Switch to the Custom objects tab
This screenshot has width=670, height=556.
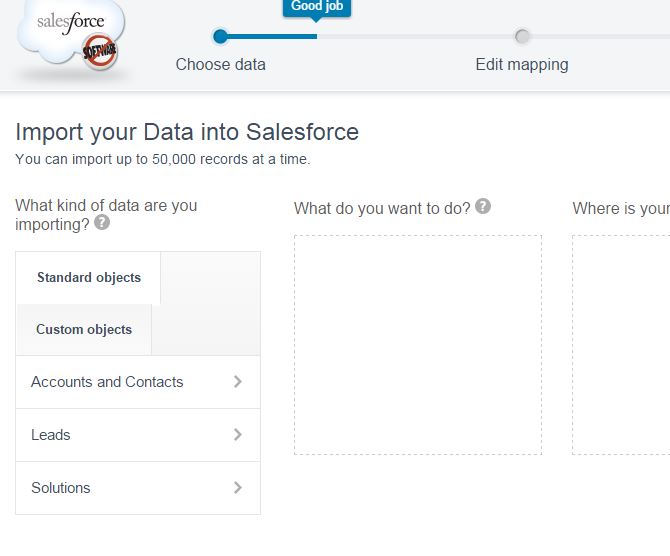pos(84,330)
